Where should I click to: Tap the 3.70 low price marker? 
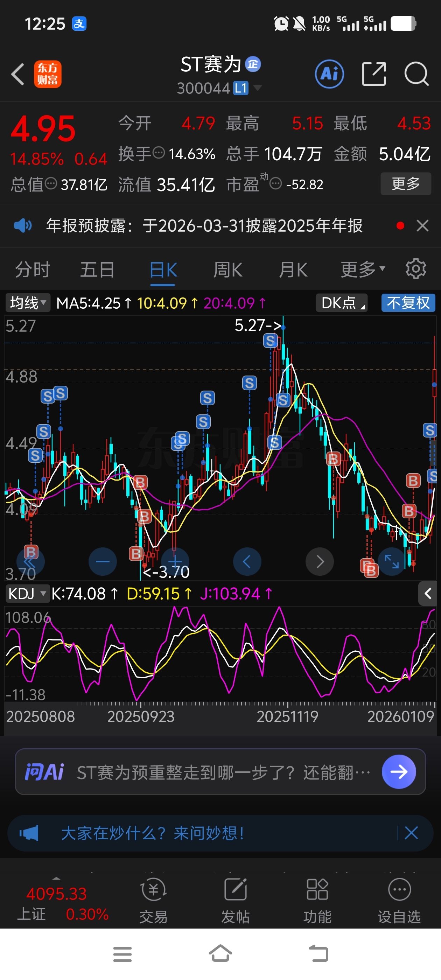click(166, 572)
